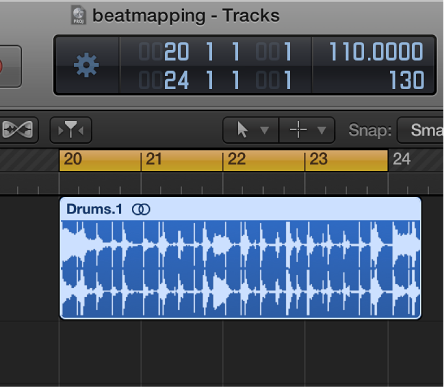Click the Drums.1 audio waveform
Image resolution: width=444 pixels, height=388 pixels.
[x=240, y=269]
